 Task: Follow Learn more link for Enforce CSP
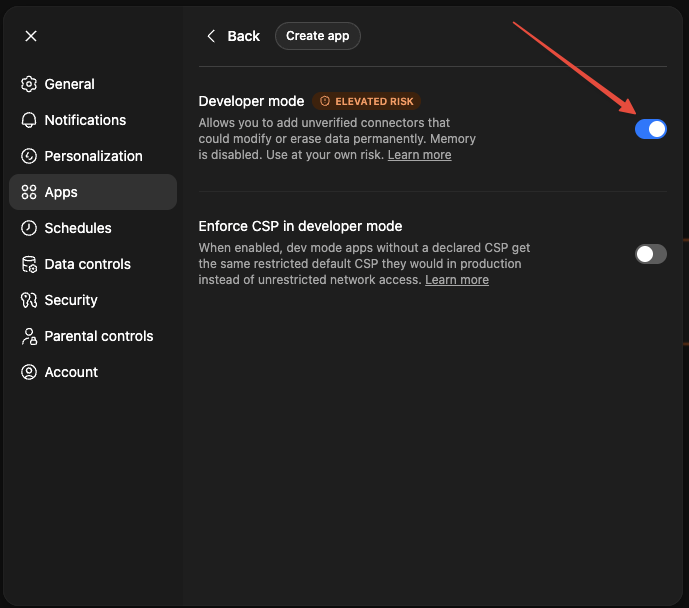(457, 280)
